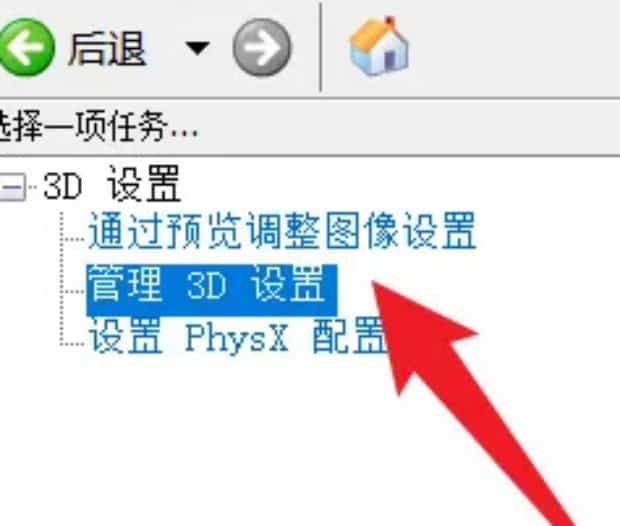
Task: Click the 后退 text label
Action: (107, 49)
